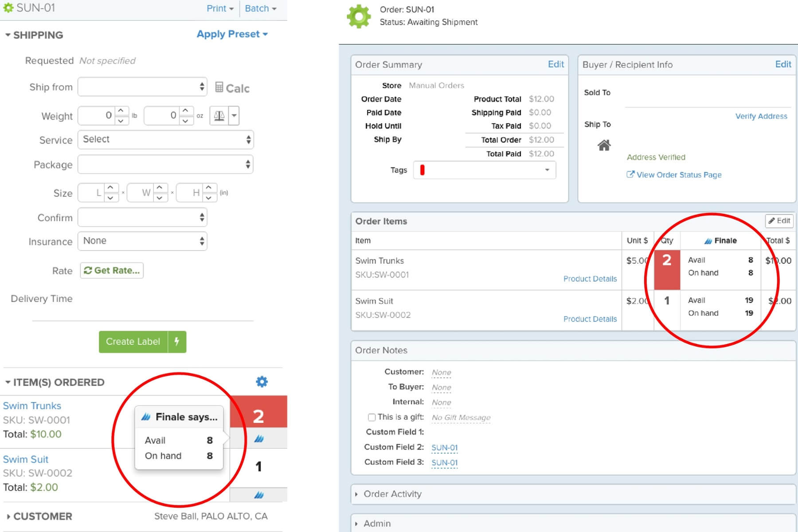Click the Get Rate button
This screenshot has height=532, width=798.
pos(112,270)
